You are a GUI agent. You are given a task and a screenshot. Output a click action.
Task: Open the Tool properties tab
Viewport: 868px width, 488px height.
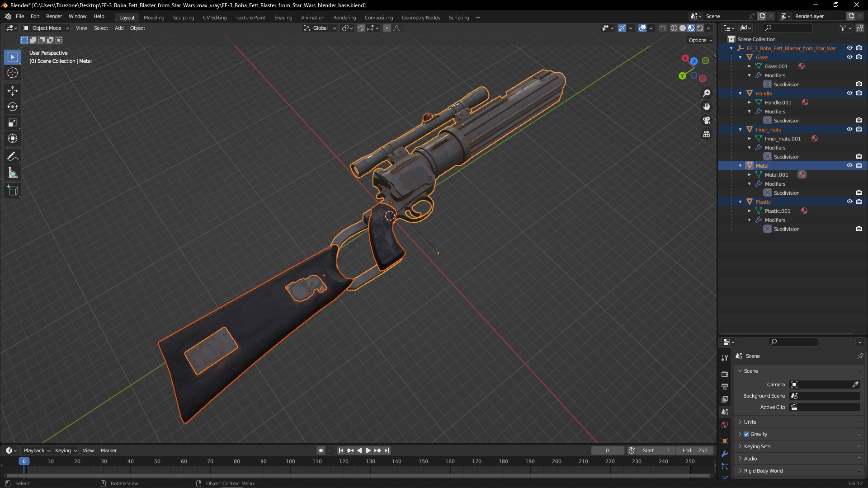[x=725, y=357]
